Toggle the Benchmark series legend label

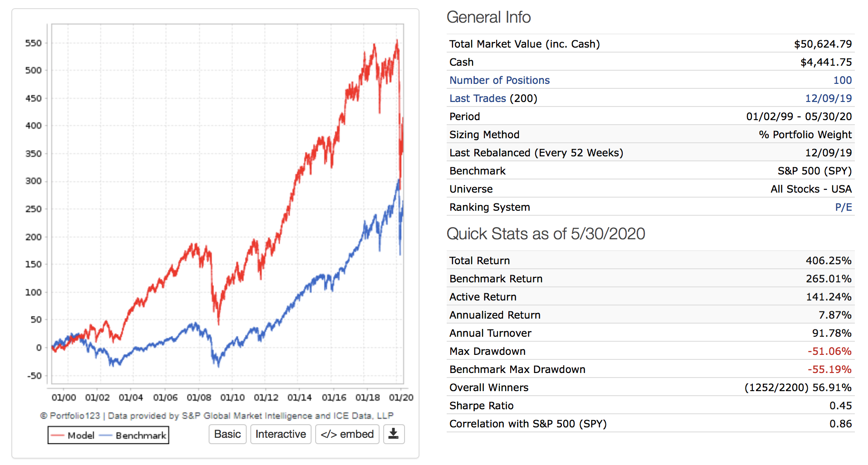141,436
